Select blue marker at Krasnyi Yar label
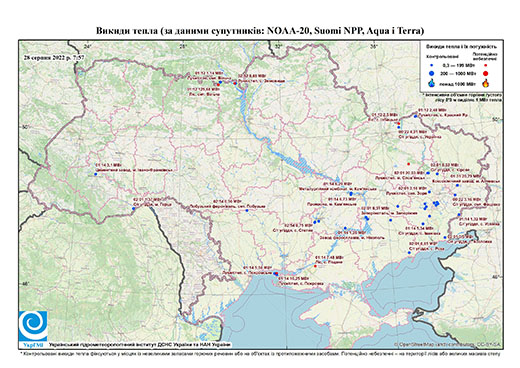The width and height of the screenshot is (520, 368). click(x=415, y=116)
